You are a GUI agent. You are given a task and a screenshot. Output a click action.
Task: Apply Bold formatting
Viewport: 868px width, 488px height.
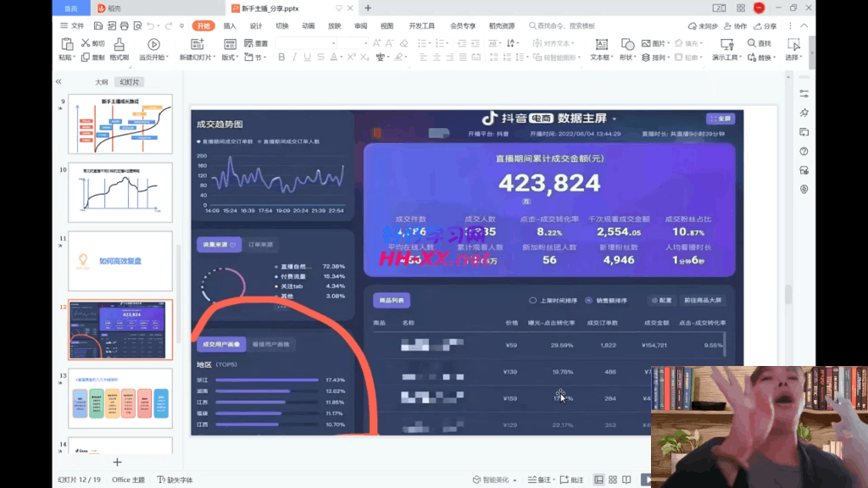pos(281,57)
